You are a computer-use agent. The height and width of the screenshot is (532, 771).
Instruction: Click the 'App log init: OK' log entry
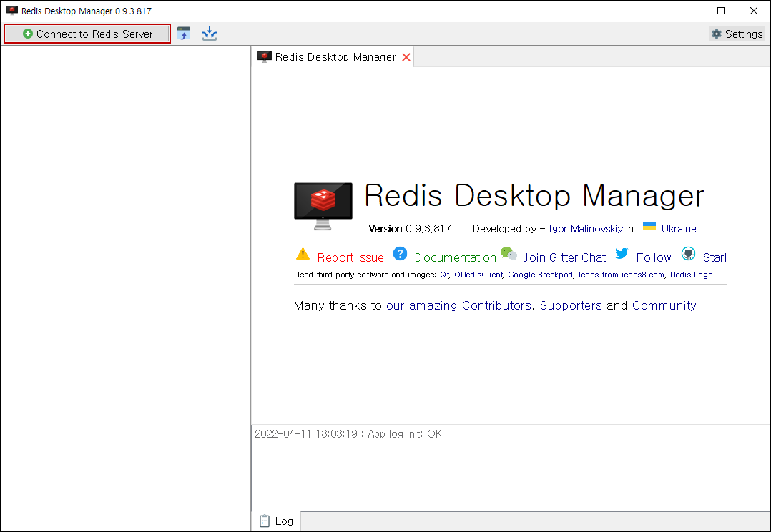pyautogui.click(x=348, y=433)
